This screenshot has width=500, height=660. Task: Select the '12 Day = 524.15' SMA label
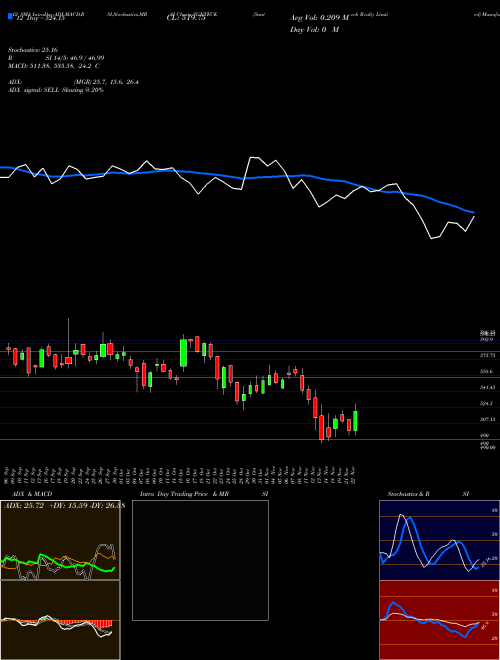39,18
